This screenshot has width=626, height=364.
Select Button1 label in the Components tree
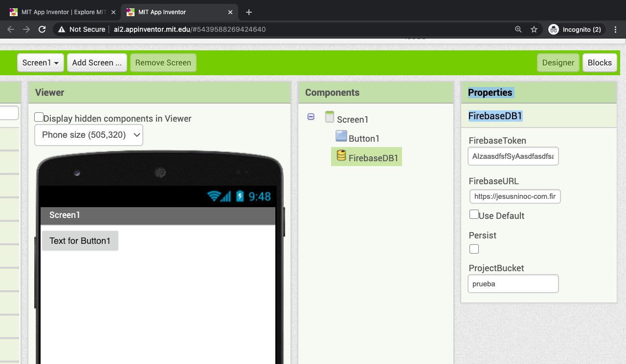tap(364, 138)
